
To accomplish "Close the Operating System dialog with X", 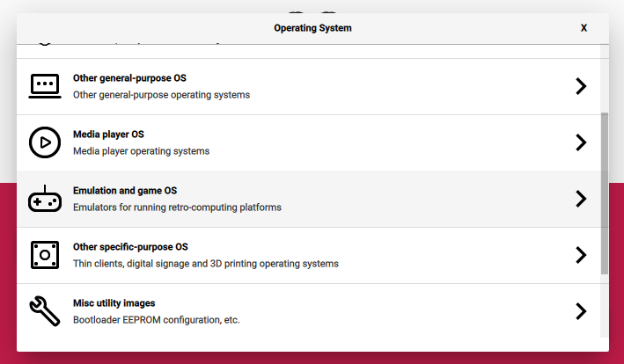I will click(x=584, y=28).
